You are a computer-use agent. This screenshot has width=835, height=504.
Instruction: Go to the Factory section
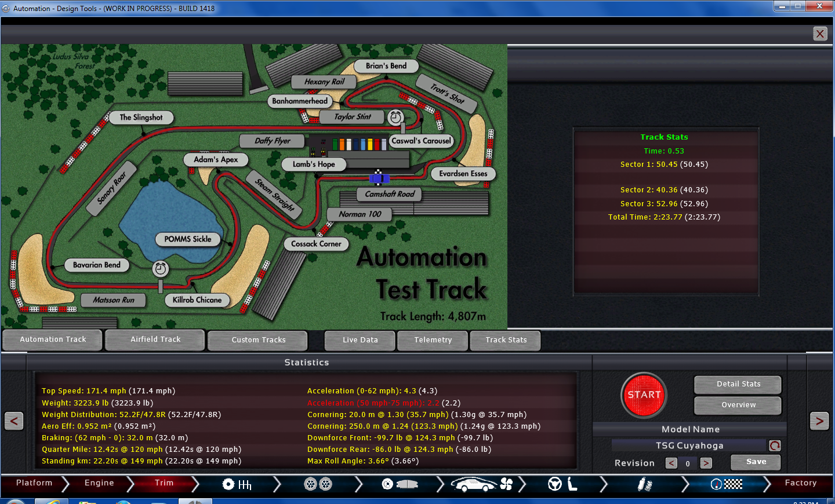click(x=801, y=483)
